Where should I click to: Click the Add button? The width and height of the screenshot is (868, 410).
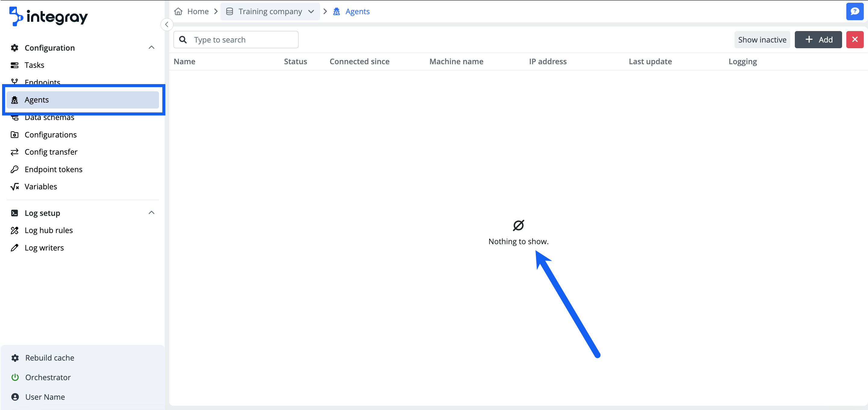[818, 40]
